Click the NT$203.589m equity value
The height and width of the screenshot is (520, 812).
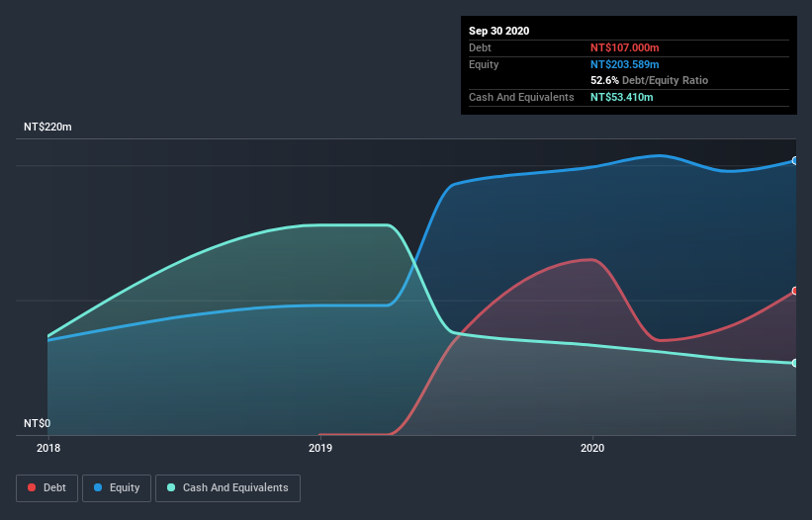[x=624, y=64]
